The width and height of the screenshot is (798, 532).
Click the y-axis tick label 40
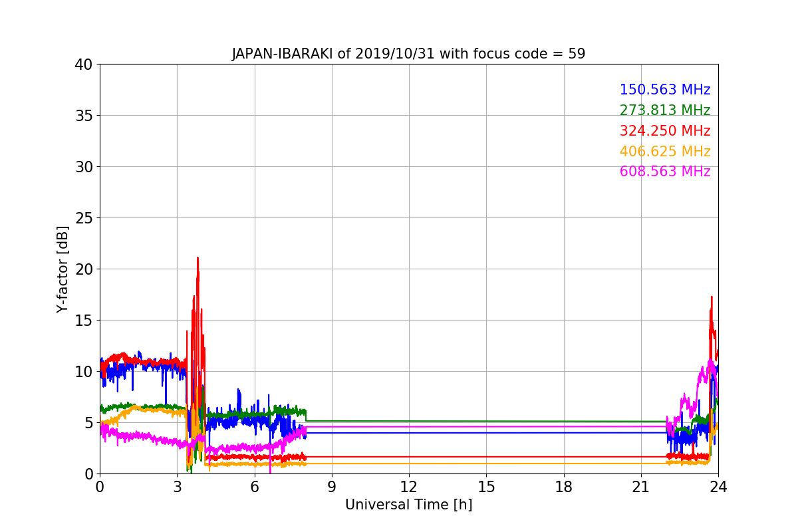pyautogui.click(x=84, y=65)
